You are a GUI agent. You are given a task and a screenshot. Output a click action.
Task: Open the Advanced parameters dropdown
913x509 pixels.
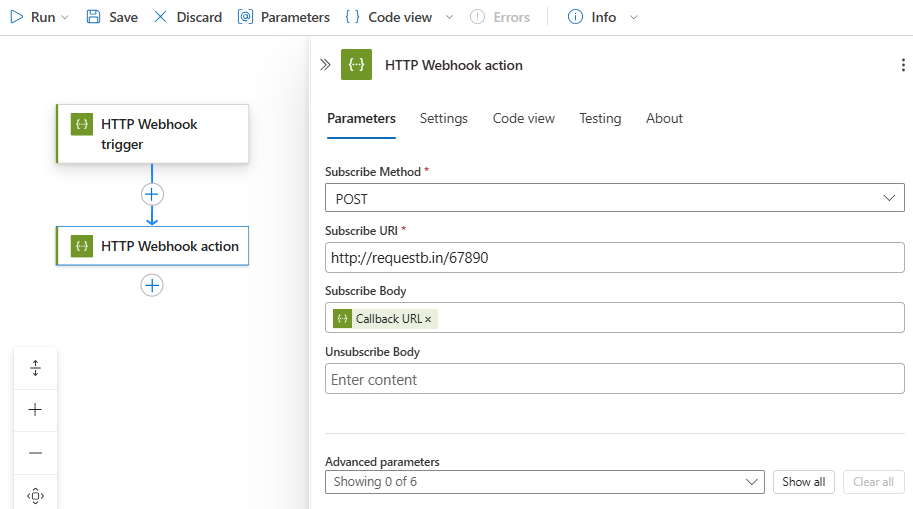(x=544, y=482)
